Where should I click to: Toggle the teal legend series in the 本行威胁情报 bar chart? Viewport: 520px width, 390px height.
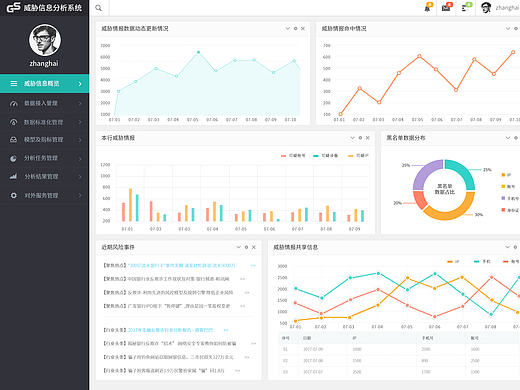(326, 156)
